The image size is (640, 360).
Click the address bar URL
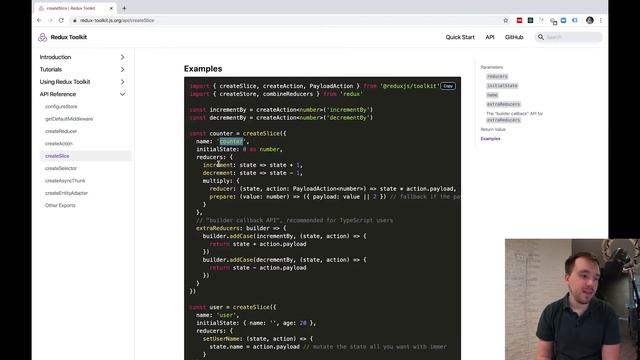[117, 20]
